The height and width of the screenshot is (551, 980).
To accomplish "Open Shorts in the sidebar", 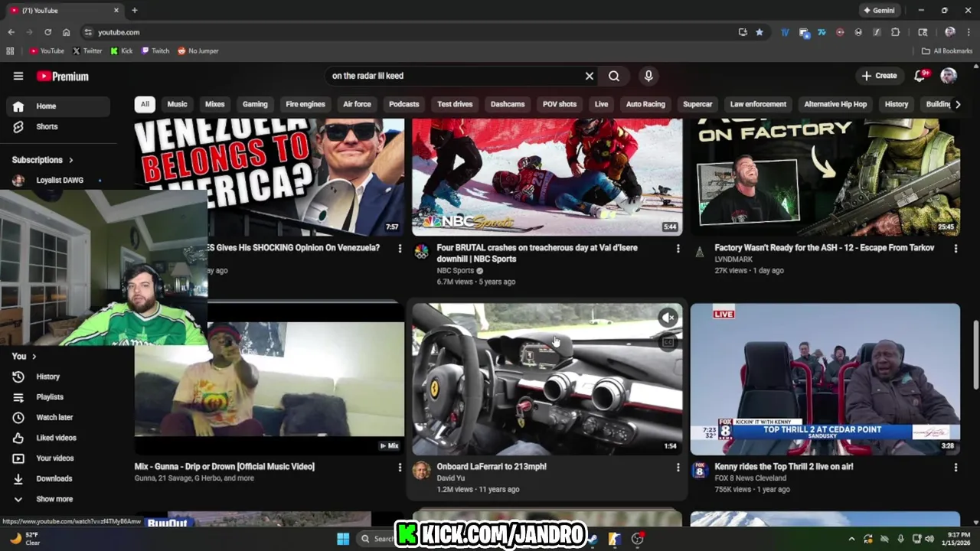I will point(58,126).
